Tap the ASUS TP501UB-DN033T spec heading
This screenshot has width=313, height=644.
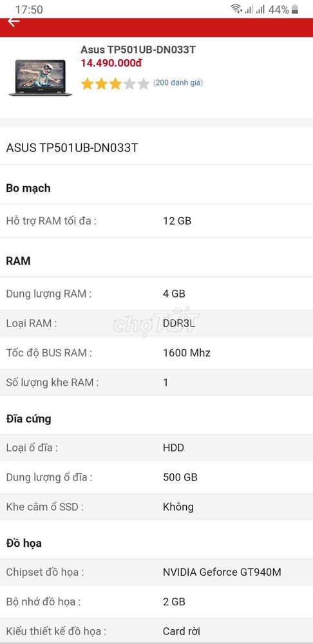click(72, 148)
